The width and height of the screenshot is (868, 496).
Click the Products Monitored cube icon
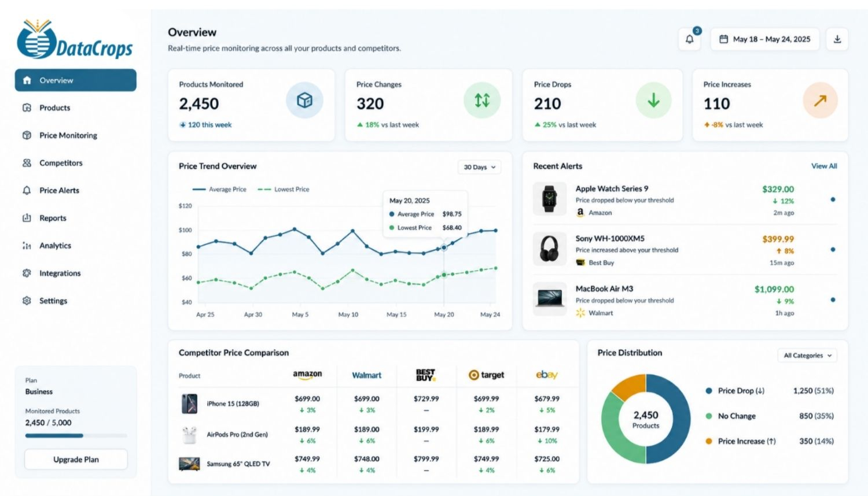[x=304, y=101]
